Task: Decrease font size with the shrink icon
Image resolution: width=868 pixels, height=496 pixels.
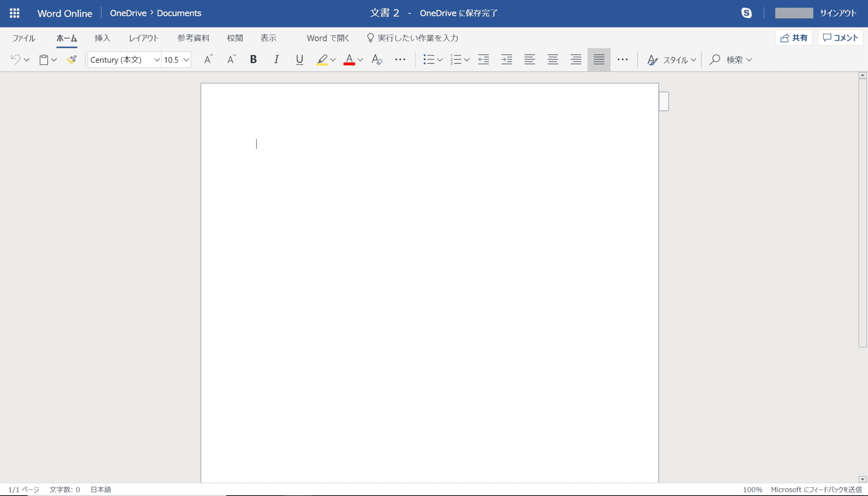Action: tap(231, 59)
